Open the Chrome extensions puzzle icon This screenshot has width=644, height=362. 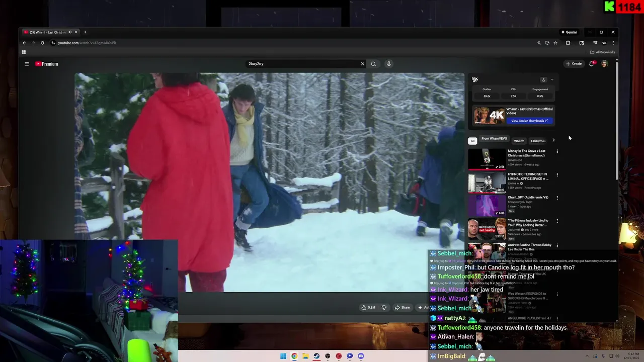[x=568, y=43]
